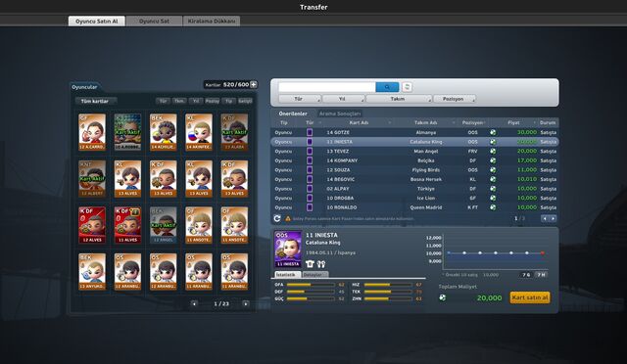Viewport: 627px width, 364px height.
Task: Select the 7 H price history toggle
Action: point(541,275)
